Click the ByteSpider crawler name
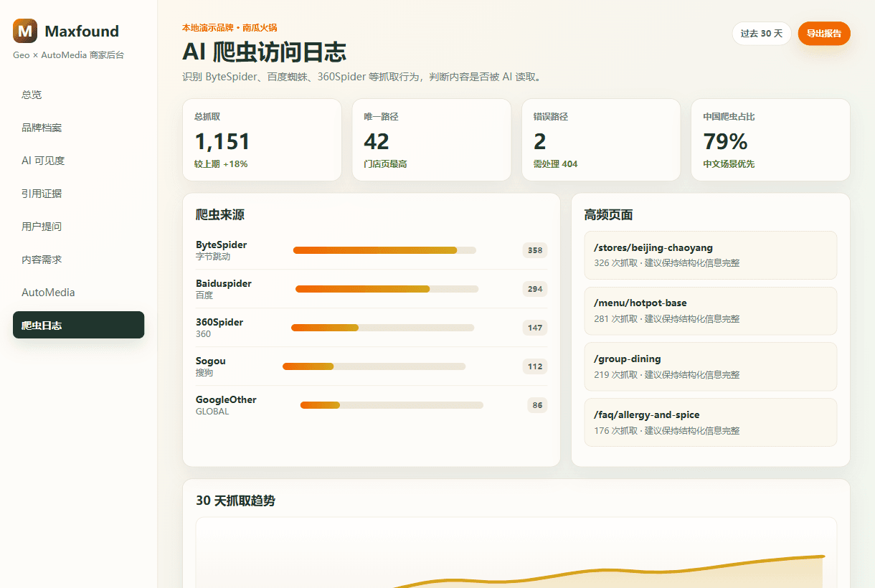Screen dimensions: 875x588 point(221,245)
